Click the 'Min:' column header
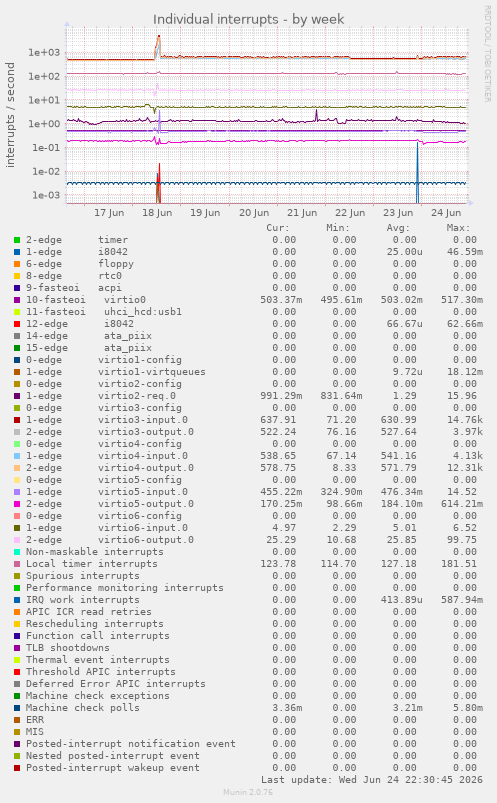The height and width of the screenshot is (803, 497). [338, 228]
